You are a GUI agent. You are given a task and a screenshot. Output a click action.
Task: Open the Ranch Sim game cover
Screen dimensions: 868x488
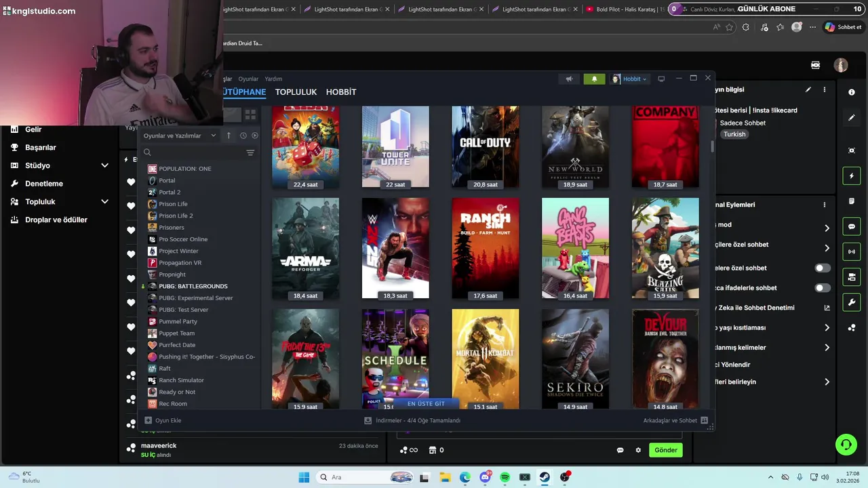coord(485,248)
